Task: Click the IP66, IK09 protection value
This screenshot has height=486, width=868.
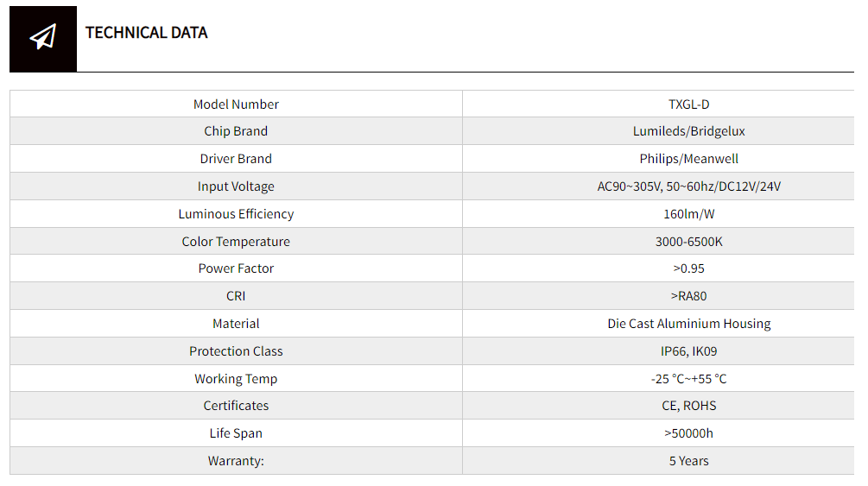Action: click(x=688, y=351)
